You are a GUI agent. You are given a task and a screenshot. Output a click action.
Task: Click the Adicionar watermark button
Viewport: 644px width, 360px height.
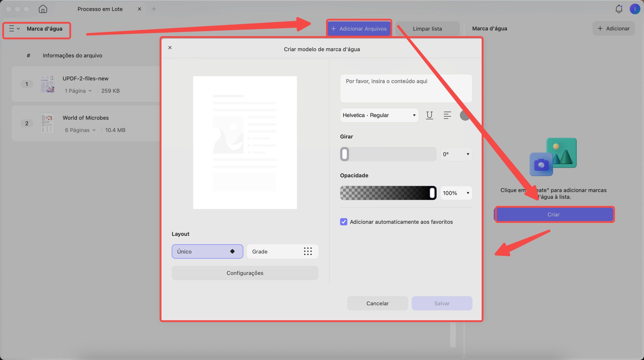(614, 28)
